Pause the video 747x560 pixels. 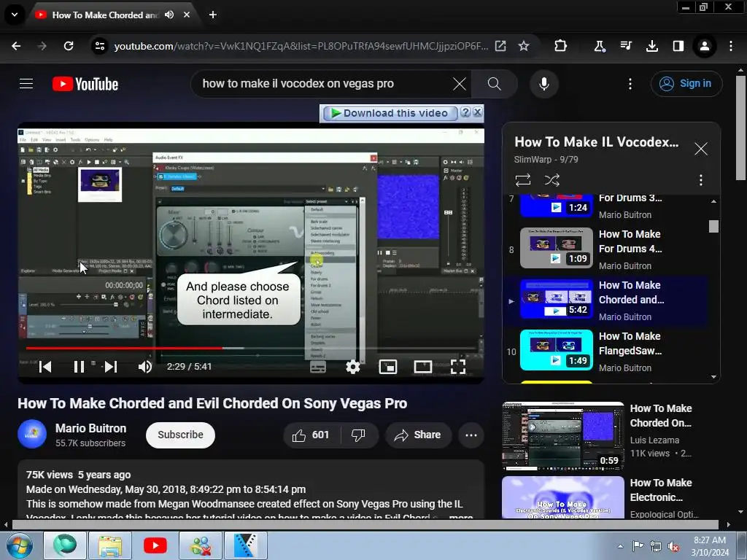point(79,367)
